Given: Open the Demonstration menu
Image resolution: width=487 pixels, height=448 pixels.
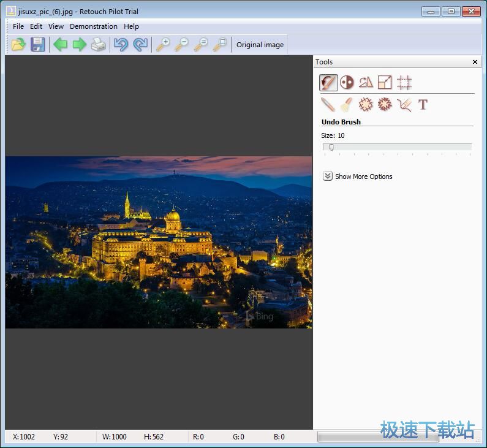Looking at the screenshot, I should click(94, 26).
